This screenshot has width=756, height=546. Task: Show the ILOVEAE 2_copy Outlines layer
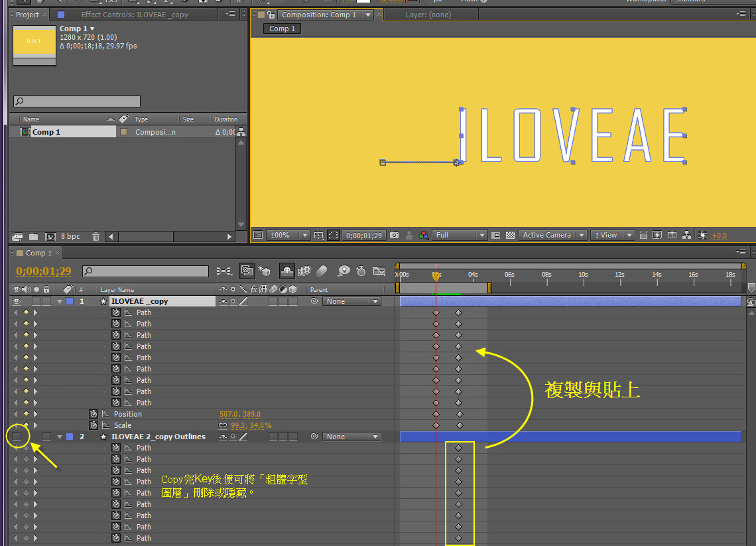pyautogui.click(x=17, y=437)
